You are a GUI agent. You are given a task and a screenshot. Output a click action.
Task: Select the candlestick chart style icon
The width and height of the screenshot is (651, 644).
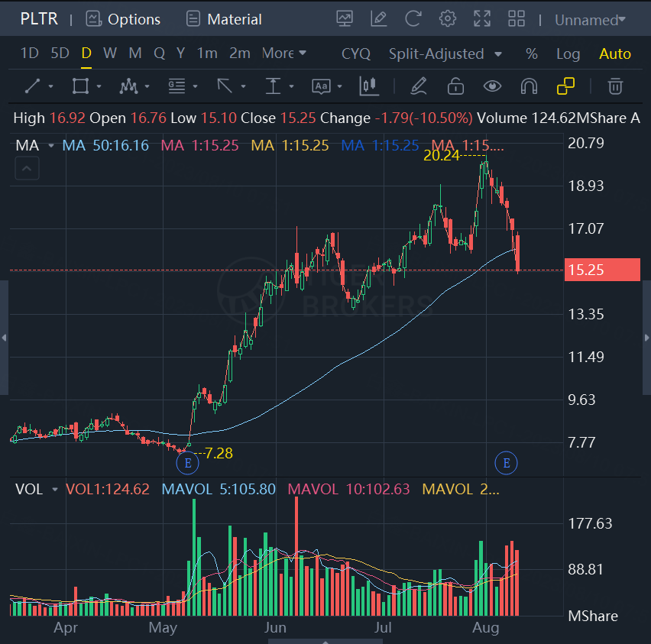pyautogui.click(x=369, y=86)
